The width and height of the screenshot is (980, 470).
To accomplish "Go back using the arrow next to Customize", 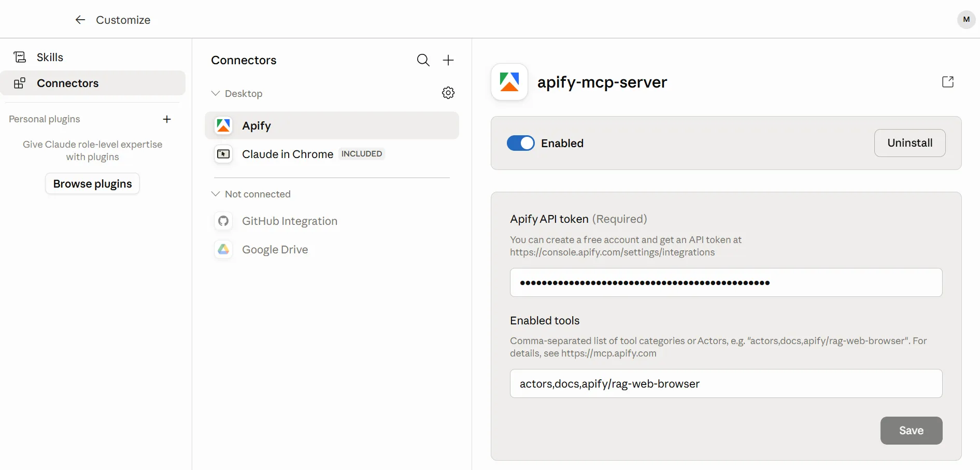I will pos(80,20).
